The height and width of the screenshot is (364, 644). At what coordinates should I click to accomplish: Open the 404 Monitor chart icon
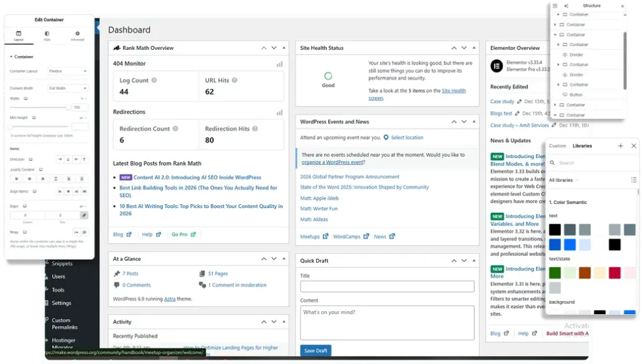point(279,64)
